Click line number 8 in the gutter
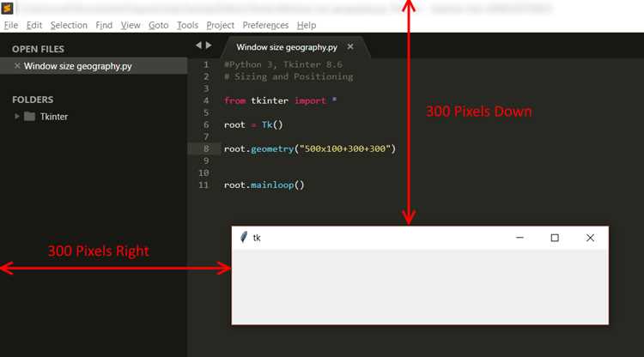This screenshot has width=644, height=357. point(206,149)
